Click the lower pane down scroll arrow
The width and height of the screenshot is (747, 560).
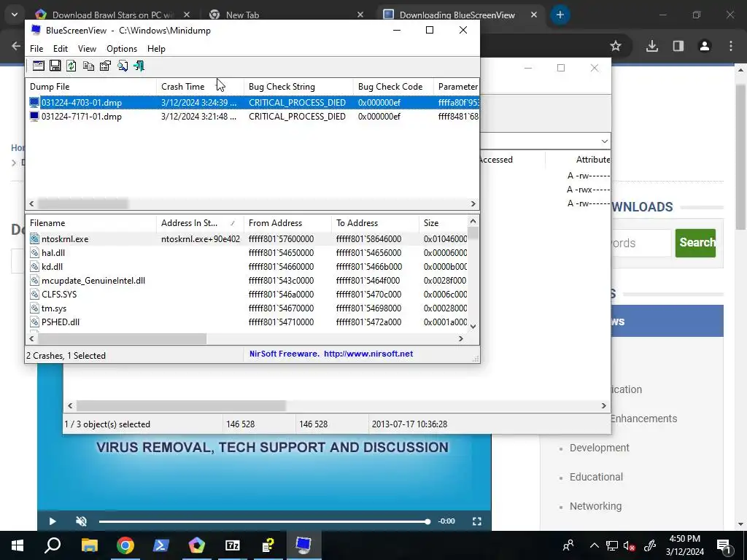(x=473, y=326)
